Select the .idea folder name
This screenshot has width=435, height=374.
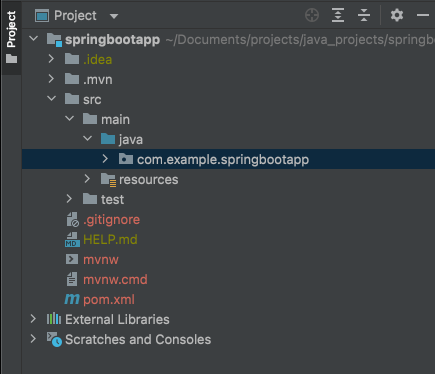tap(97, 60)
